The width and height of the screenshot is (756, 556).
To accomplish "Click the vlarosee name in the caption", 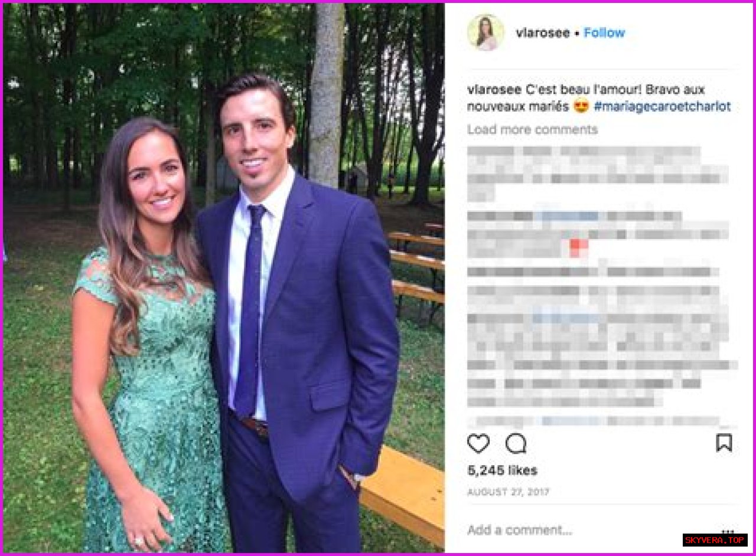I will tap(494, 90).
